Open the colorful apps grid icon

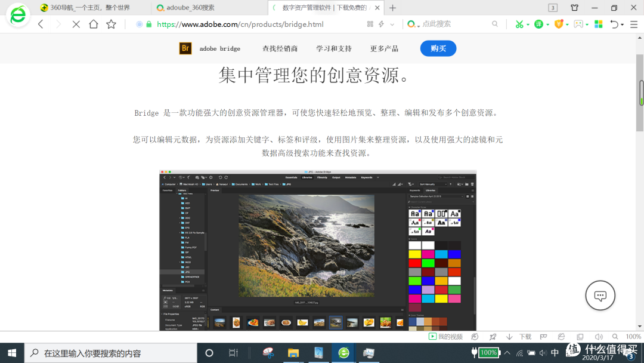(599, 24)
